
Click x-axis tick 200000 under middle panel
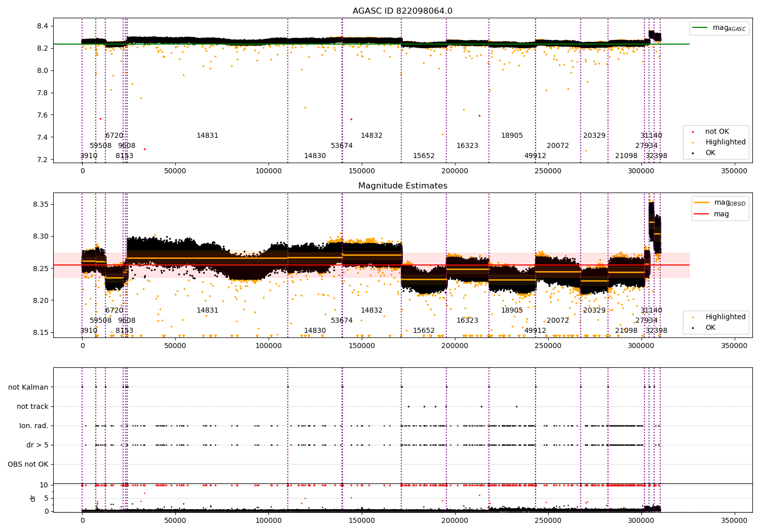[455, 346]
